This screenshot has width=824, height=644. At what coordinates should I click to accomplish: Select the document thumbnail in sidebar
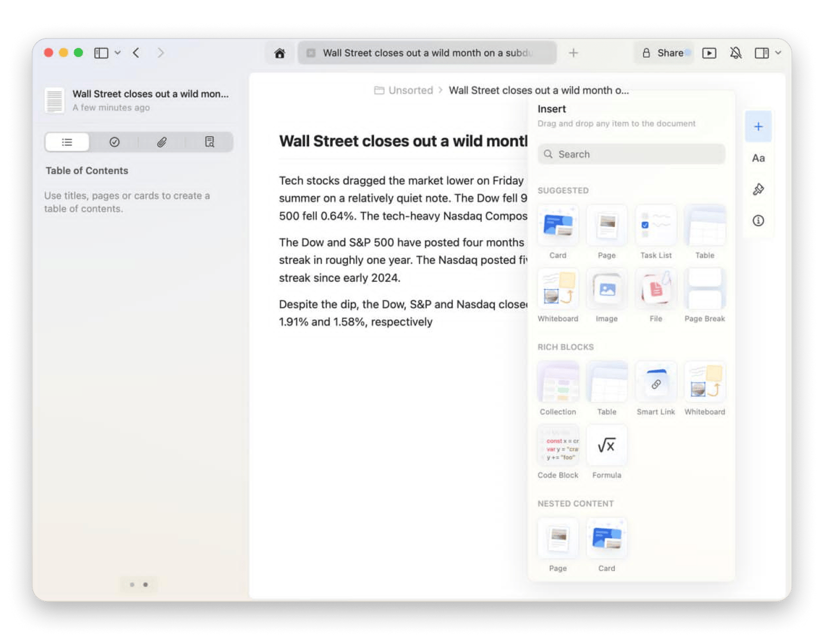54,100
